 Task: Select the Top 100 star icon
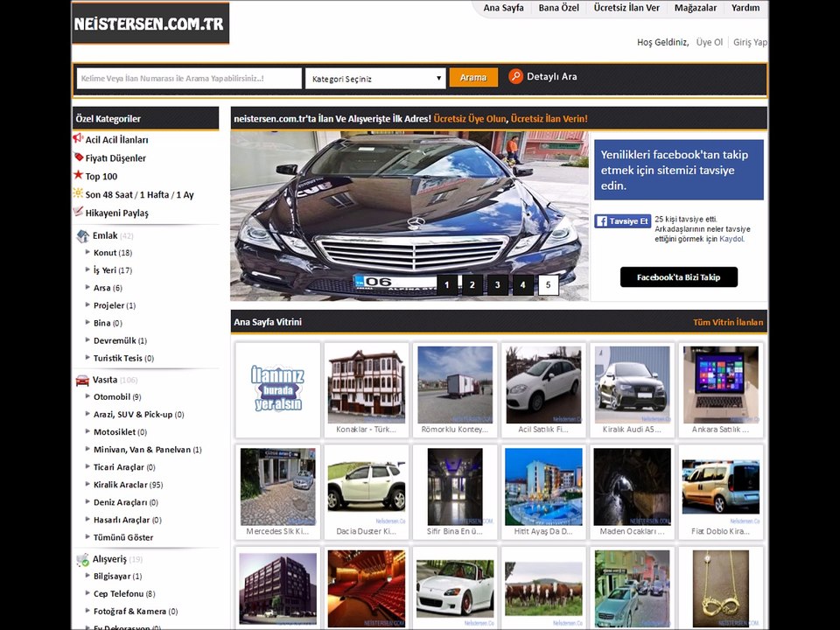[x=78, y=175]
